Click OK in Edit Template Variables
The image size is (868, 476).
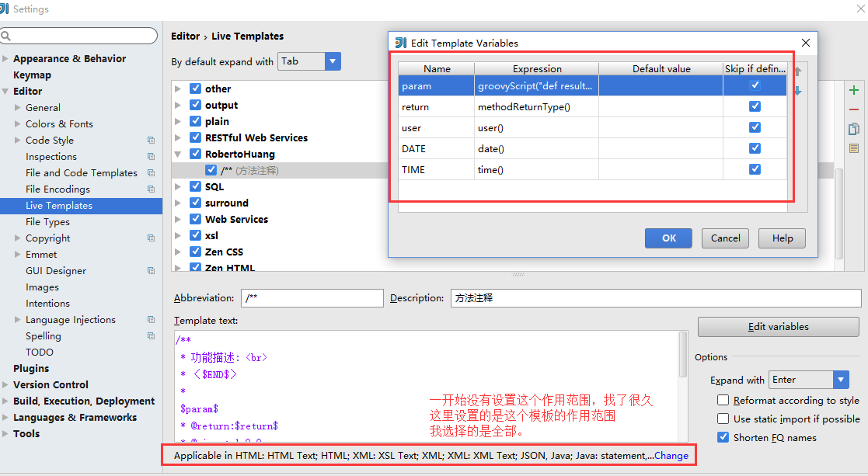669,238
